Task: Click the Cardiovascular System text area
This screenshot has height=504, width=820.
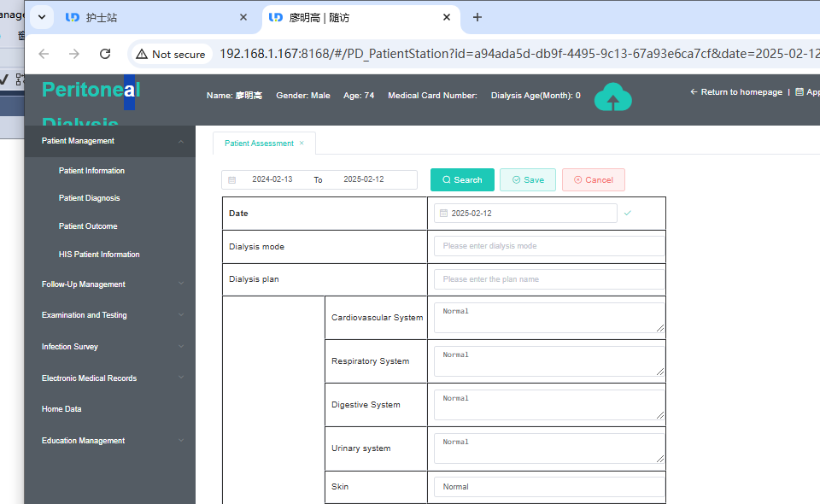Action: click(549, 318)
